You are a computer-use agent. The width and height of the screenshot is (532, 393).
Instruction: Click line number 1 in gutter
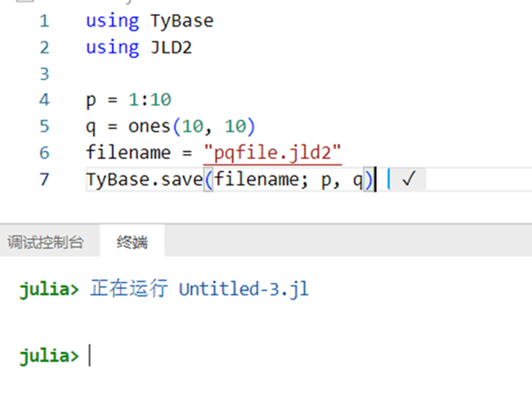tap(44, 21)
